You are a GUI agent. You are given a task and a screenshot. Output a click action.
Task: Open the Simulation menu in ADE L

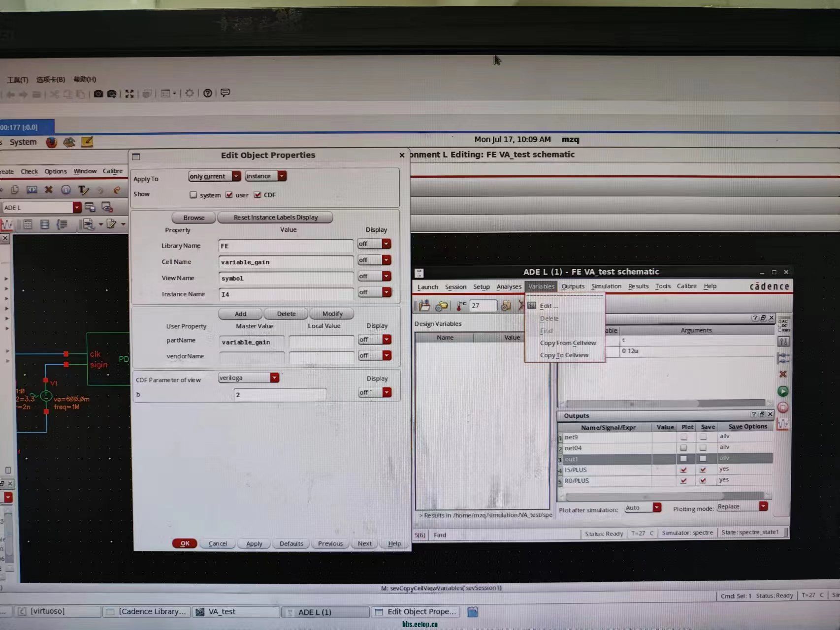[x=606, y=286]
